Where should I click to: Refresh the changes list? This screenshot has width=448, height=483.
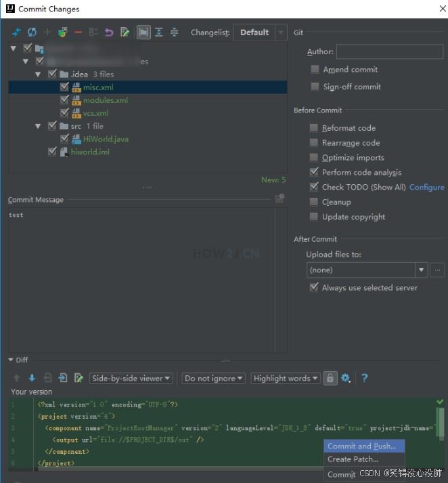[x=32, y=32]
